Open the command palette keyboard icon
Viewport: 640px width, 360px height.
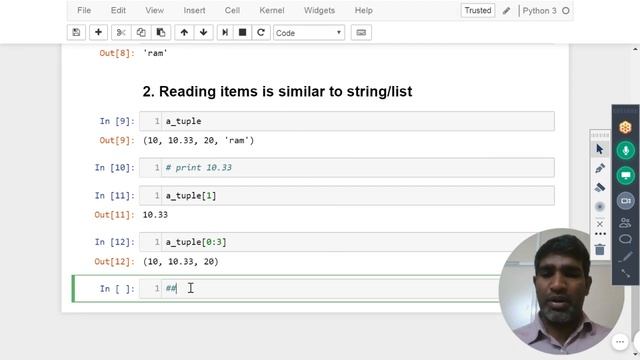point(361,33)
